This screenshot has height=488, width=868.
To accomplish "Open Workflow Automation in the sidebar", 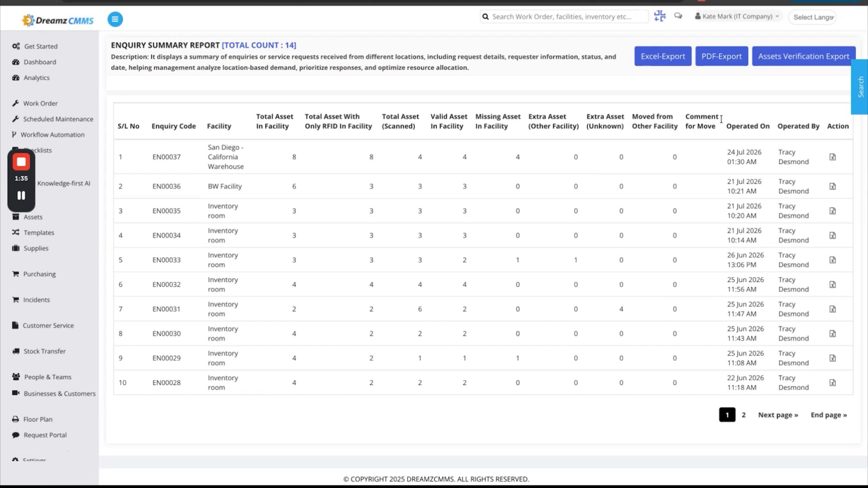I will tap(52, 134).
